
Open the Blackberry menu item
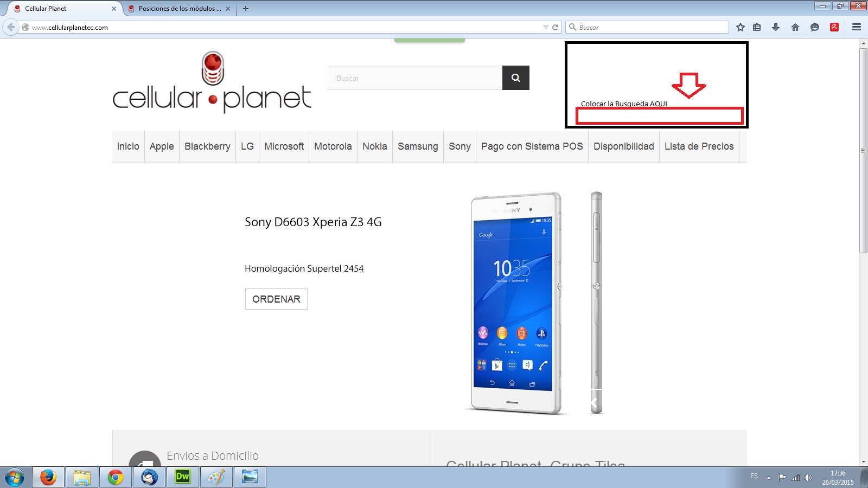coord(207,146)
